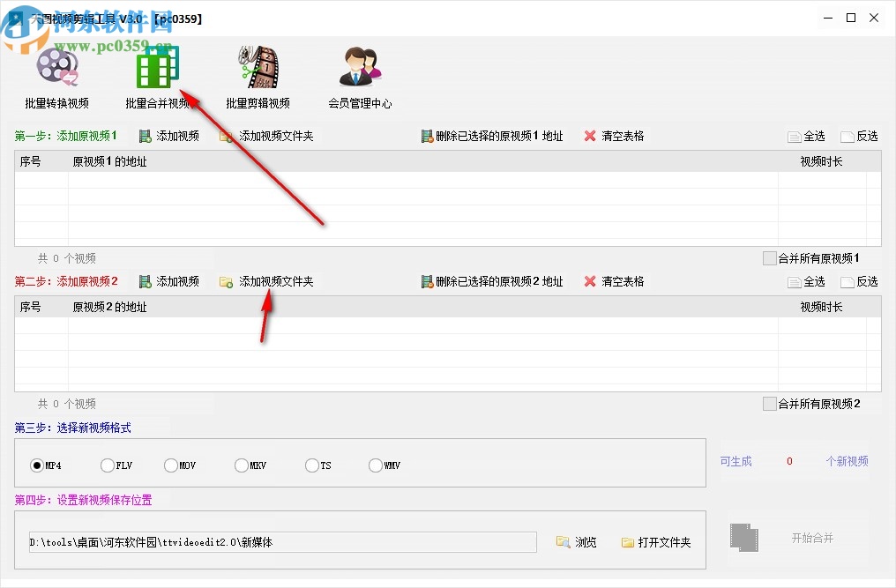Open the 批量剪辑视频 filmstrip icon
Screen dimensions: 896x588
click(x=258, y=67)
